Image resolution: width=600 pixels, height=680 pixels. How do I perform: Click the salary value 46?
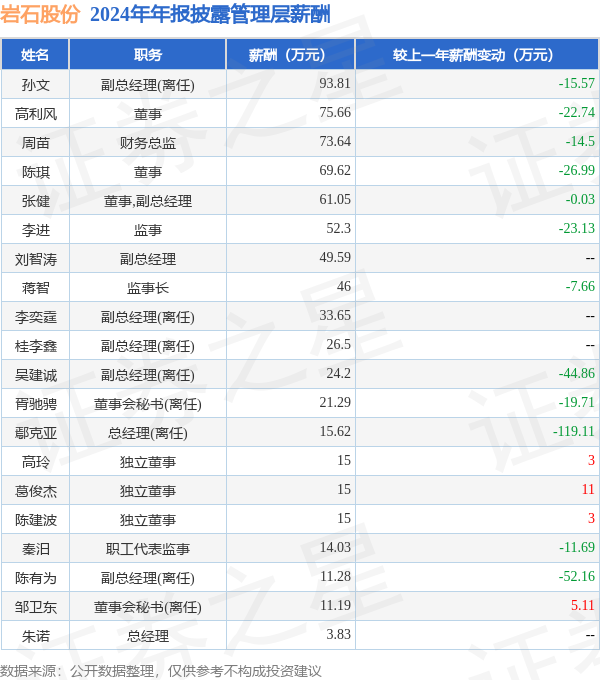(x=344, y=286)
